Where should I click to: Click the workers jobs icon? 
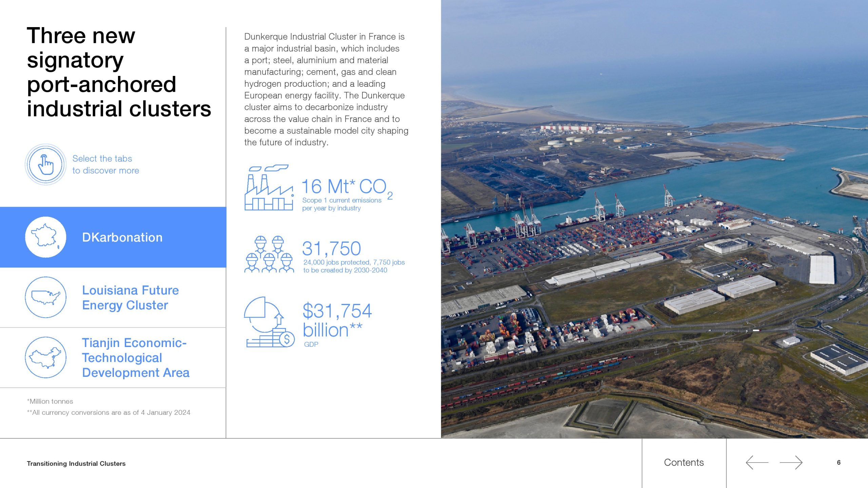pos(269,254)
